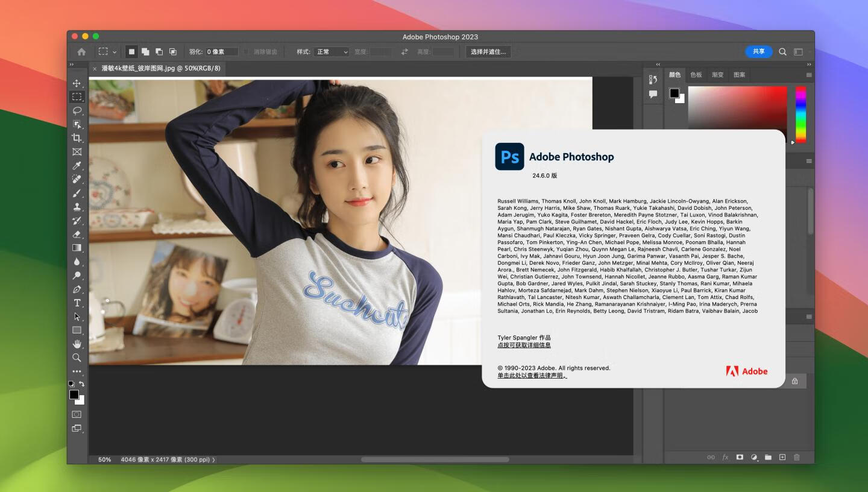Open the History panel icon
The image size is (868, 492).
(653, 80)
